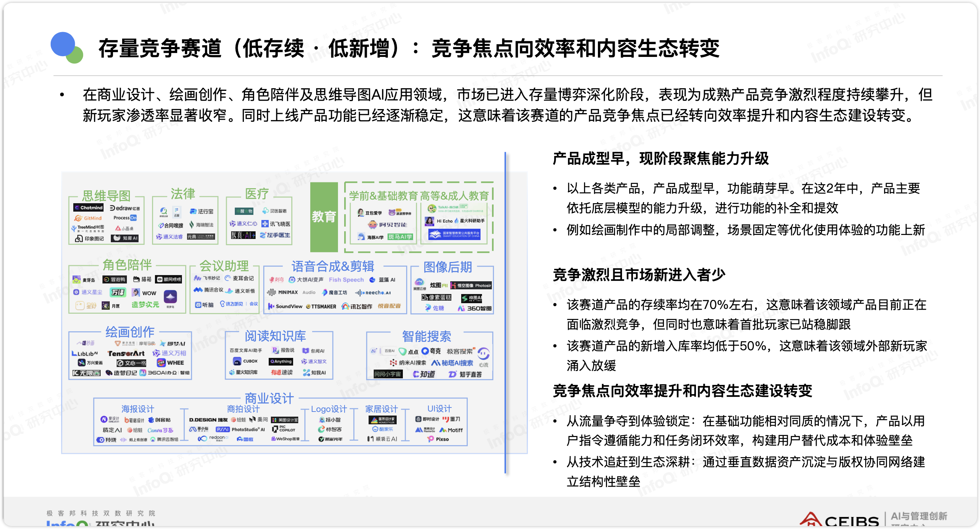Image resolution: width=980 pixels, height=529 pixels.
Task: Click the CUBOX logo
Action: 245,361
